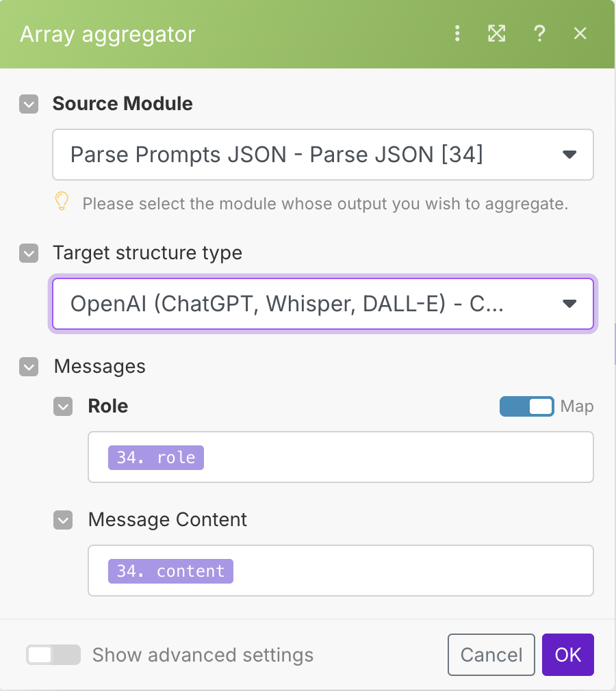
Task: Click the '34. content' mapped tag
Action: point(170,571)
